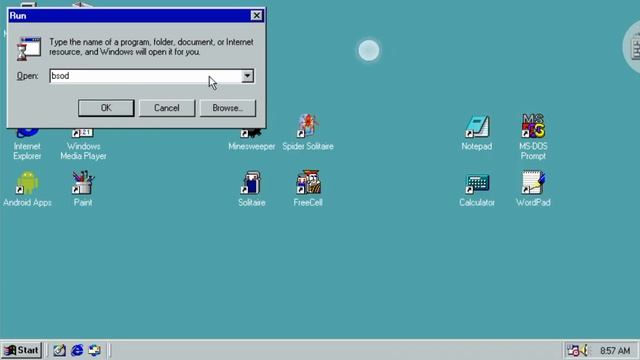640x360 pixels.
Task: Click the pale floating circle on the desktop
Action: (369, 50)
